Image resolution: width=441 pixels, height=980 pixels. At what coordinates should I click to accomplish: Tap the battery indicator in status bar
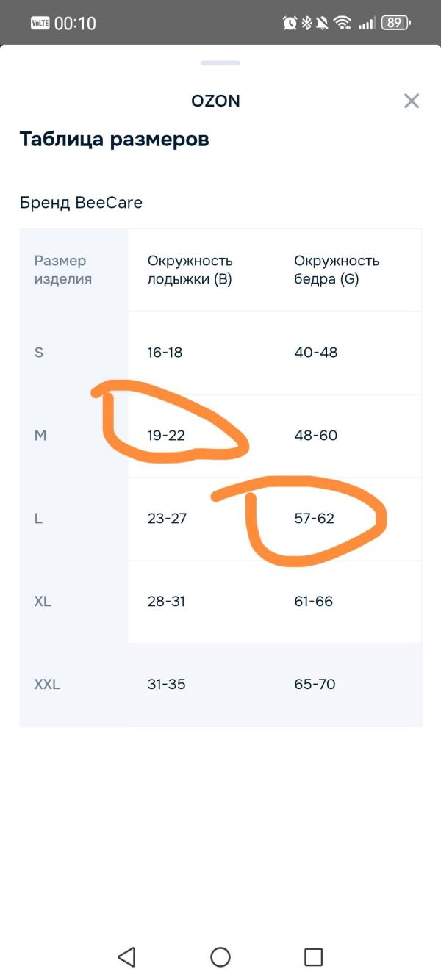pyautogui.click(x=396, y=23)
